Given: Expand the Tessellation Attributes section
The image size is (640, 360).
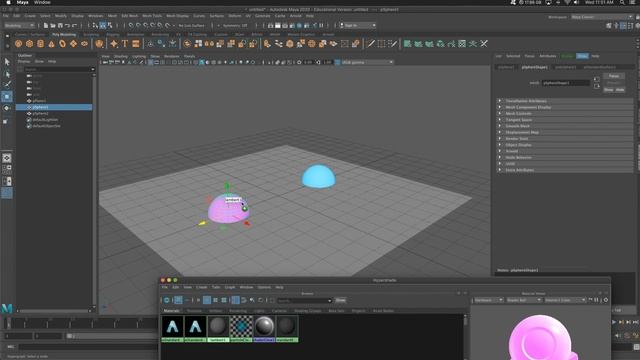Looking at the screenshot, I should coord(565,101).
